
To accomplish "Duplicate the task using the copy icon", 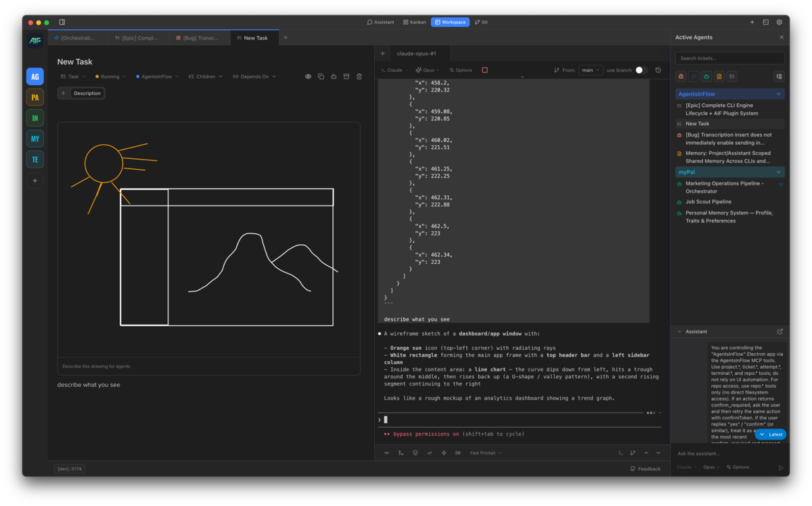I will coord(321,76).
